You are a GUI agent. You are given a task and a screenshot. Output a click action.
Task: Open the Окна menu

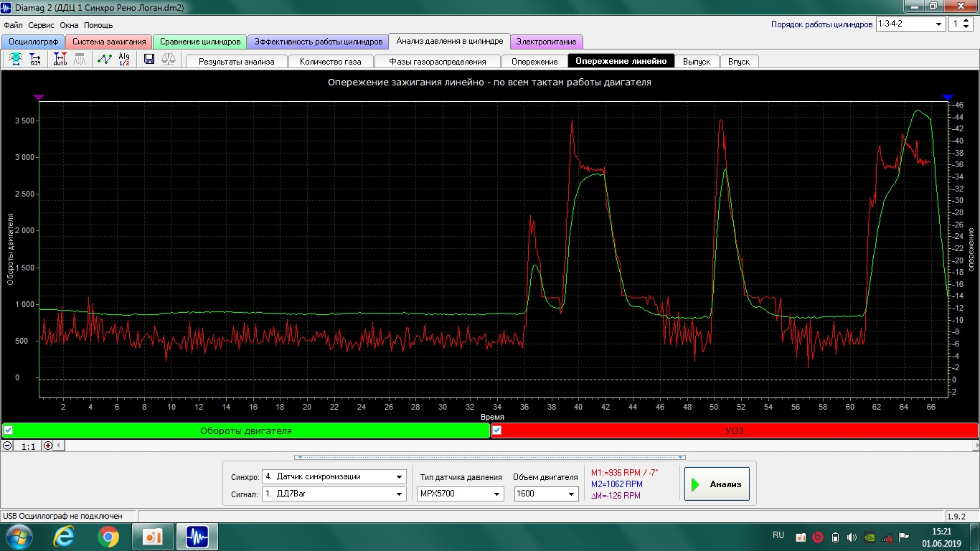[x=69, y=24]
